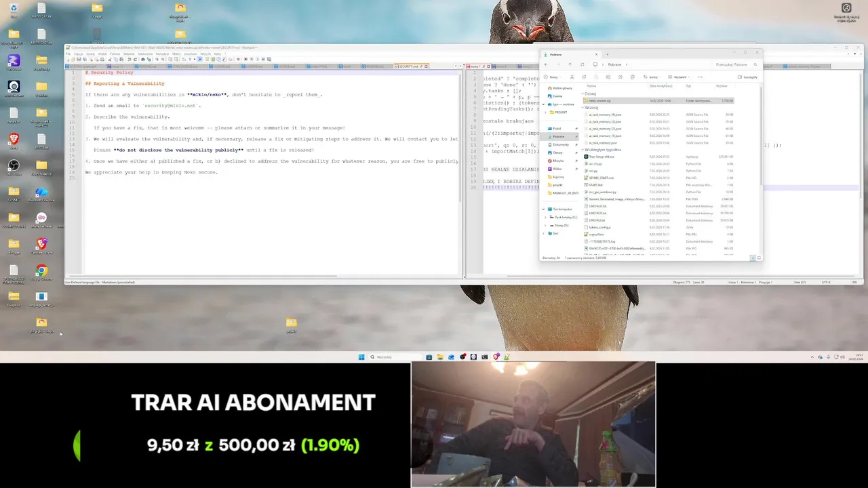868x488 pixels.
Task: Open Microsoft OneDrive desktop shortcut
Action: coord(41,195)
